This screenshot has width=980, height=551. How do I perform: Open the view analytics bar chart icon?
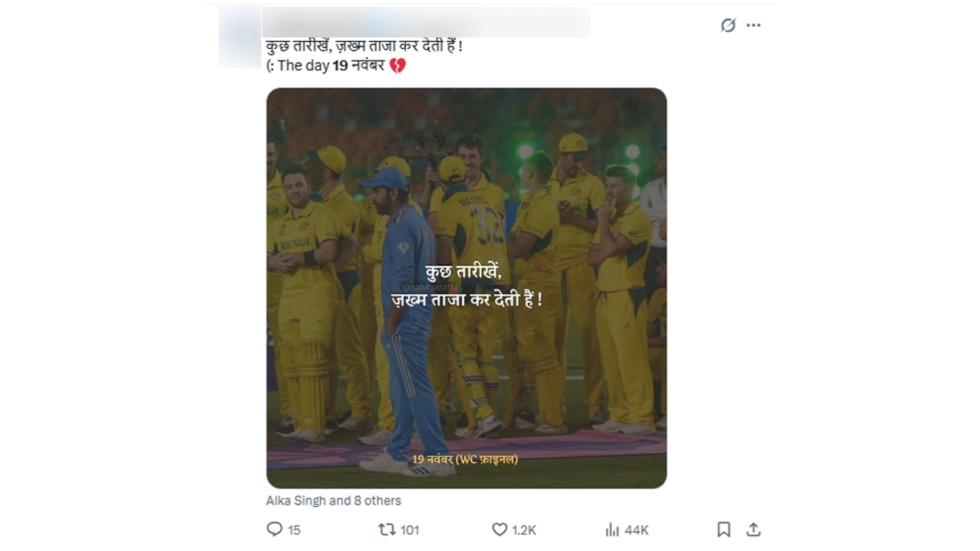click(612, 530)
